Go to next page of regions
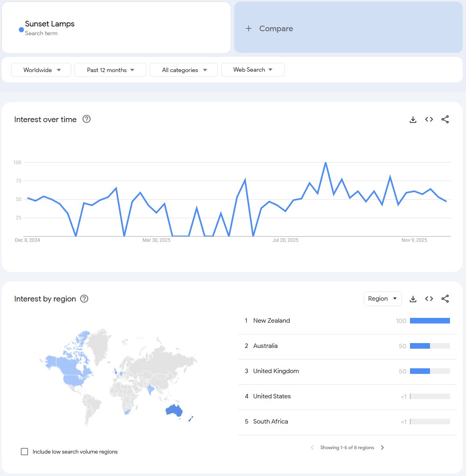 point(382,448)
